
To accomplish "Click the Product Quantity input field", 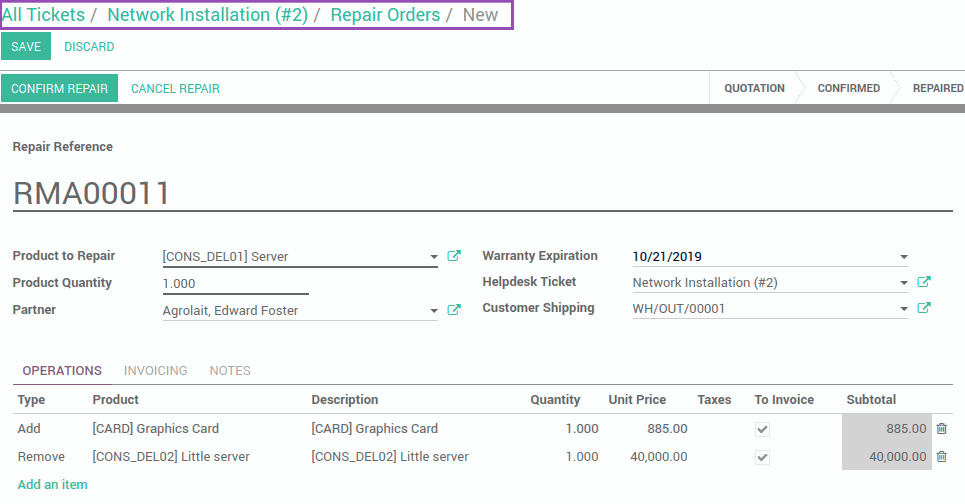I will [x=235, y=284].
